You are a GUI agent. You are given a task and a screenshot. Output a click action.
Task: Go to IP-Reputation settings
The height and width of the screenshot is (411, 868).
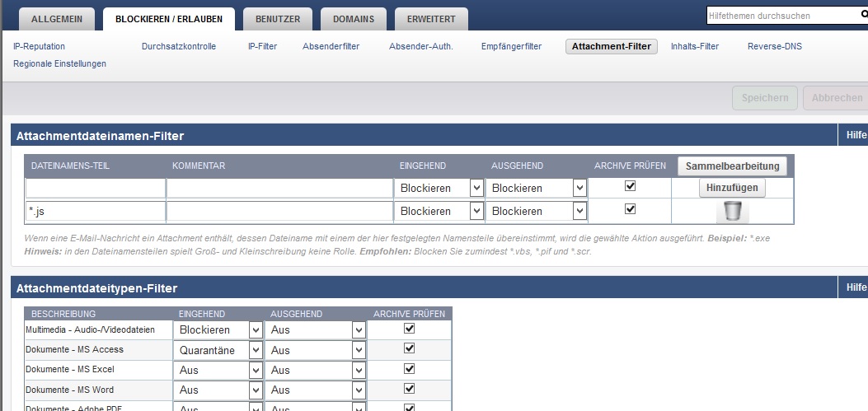point(39,47)
